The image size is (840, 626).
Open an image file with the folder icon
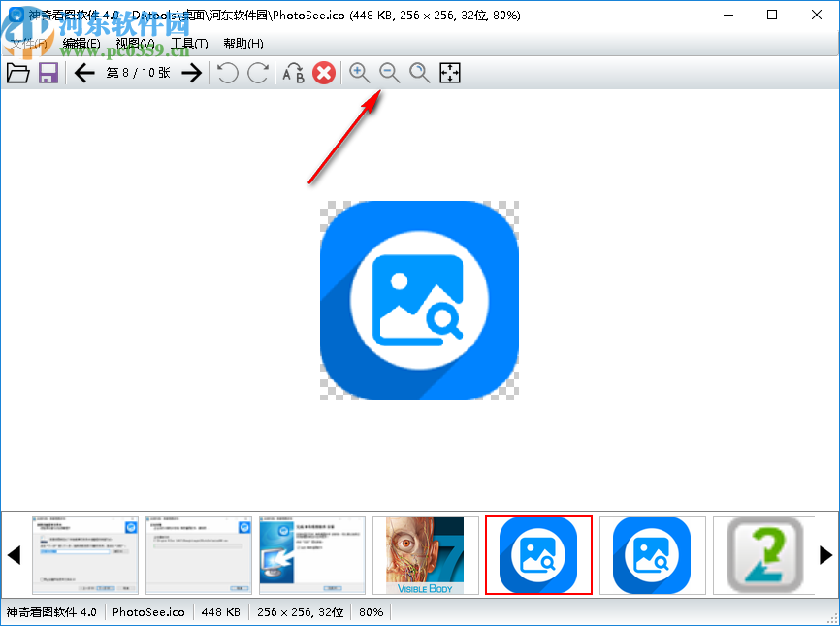point(17,73)
